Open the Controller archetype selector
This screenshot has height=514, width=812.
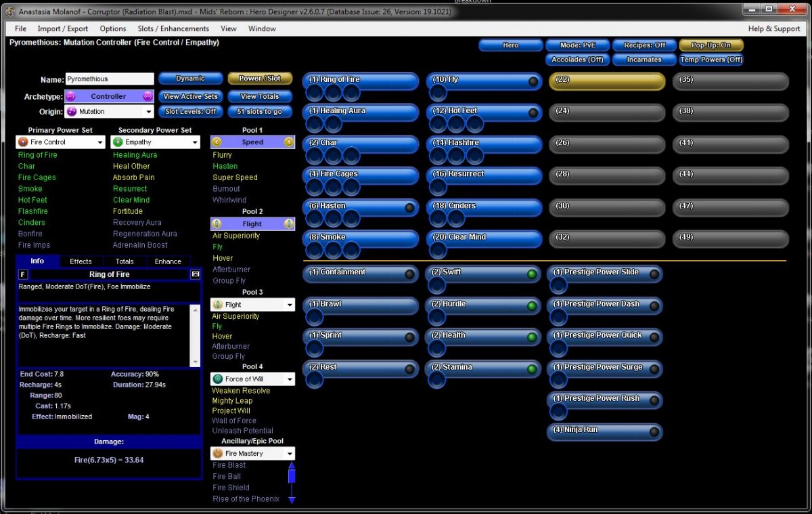[109, 97]
